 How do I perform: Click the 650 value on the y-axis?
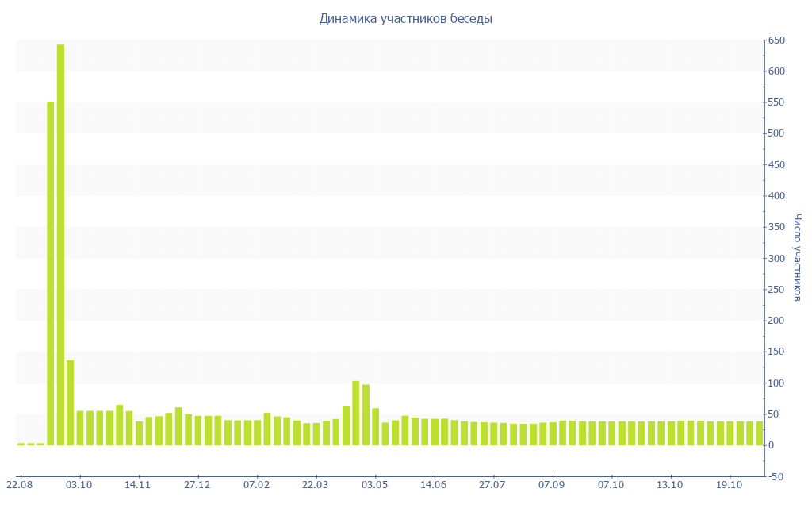pyautogui.click(x=777, y=40)
